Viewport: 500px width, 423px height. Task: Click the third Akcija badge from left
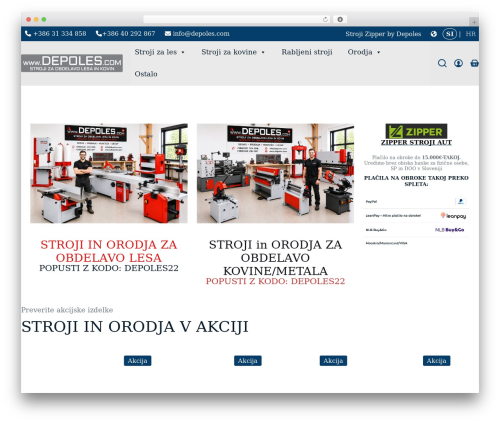(333, 361)
